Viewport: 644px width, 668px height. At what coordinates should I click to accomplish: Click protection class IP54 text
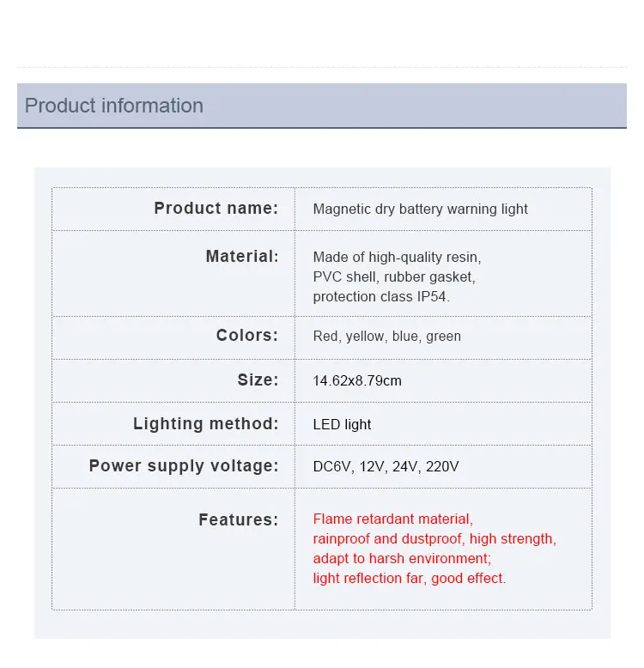381,296
